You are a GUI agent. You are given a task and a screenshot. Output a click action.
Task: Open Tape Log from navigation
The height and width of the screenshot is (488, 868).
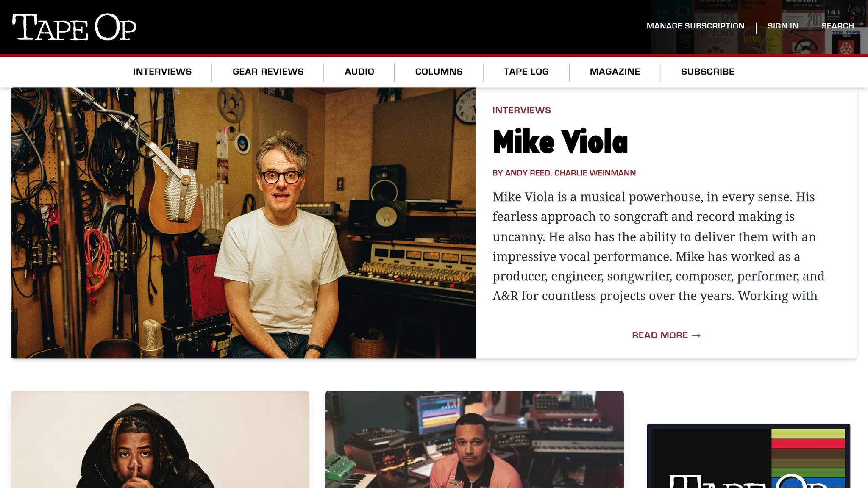point(526,72)
